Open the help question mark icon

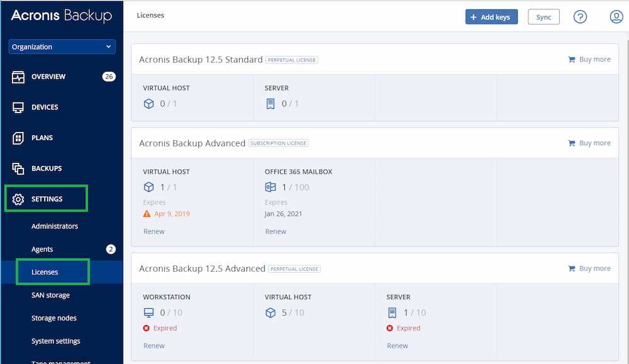pyautogui.click(x=580, y=17)
